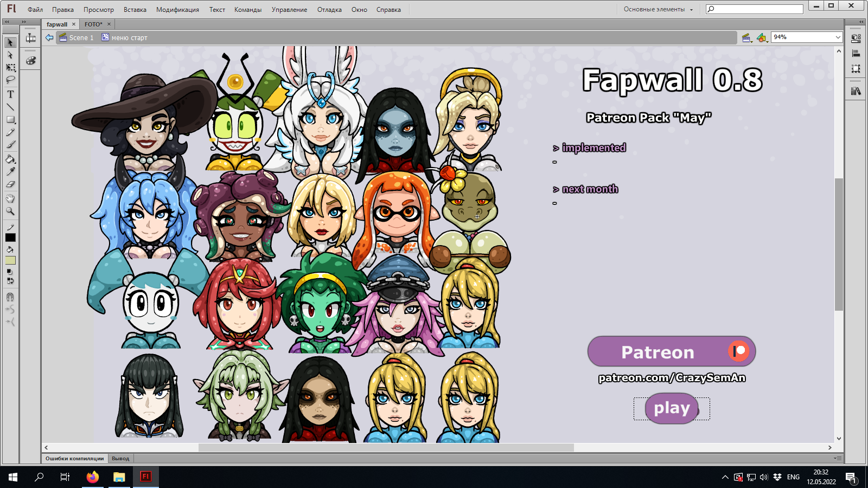This screenshot has height=488, width=868.
Task: Open the Edit Scene dropdown
Action: (746, 37)
